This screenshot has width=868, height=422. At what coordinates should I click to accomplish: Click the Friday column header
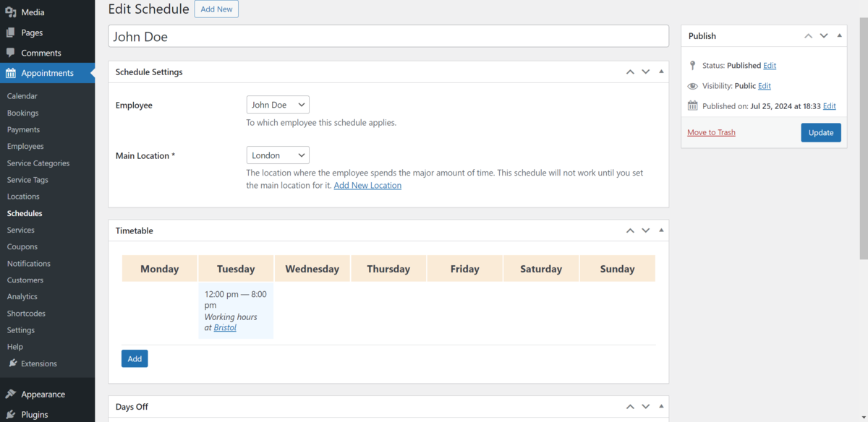point(464,269)
